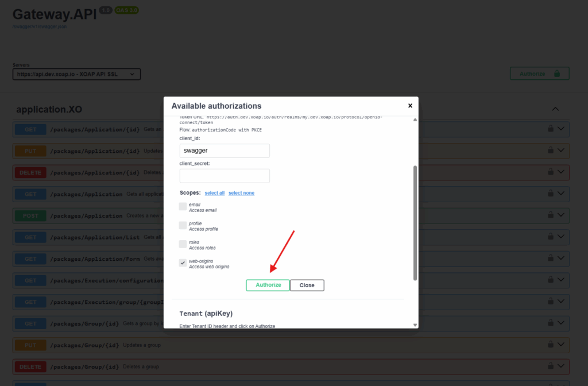This screenshot has height=386, width=588.
Task: Enable the profile scope checkbox
Action: (183, 225)
